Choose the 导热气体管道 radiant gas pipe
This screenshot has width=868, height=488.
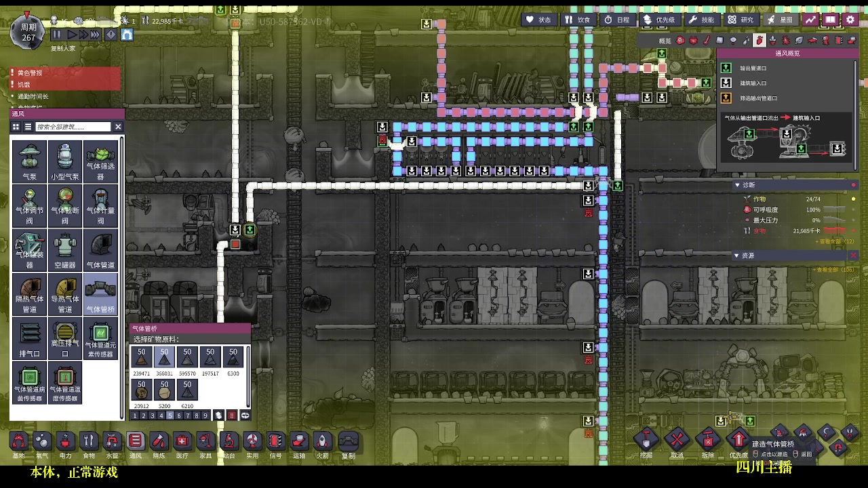pos(65,294)
